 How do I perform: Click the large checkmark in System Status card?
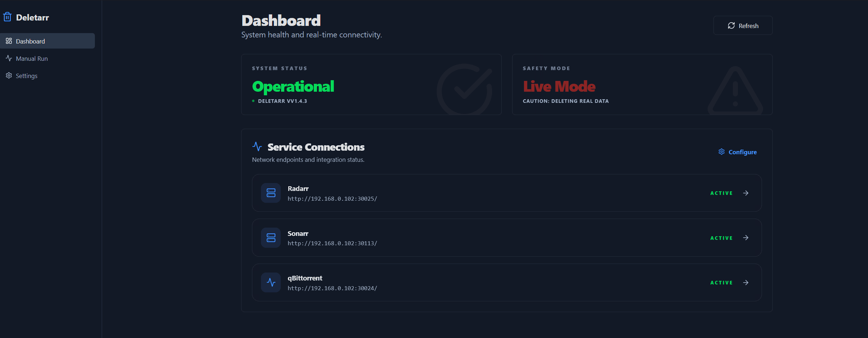point(464,89)
